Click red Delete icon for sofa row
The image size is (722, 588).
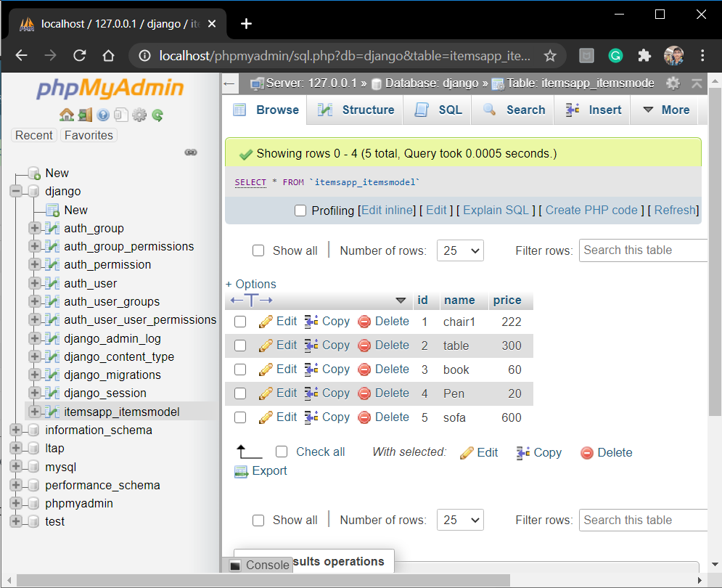[364, 417]
